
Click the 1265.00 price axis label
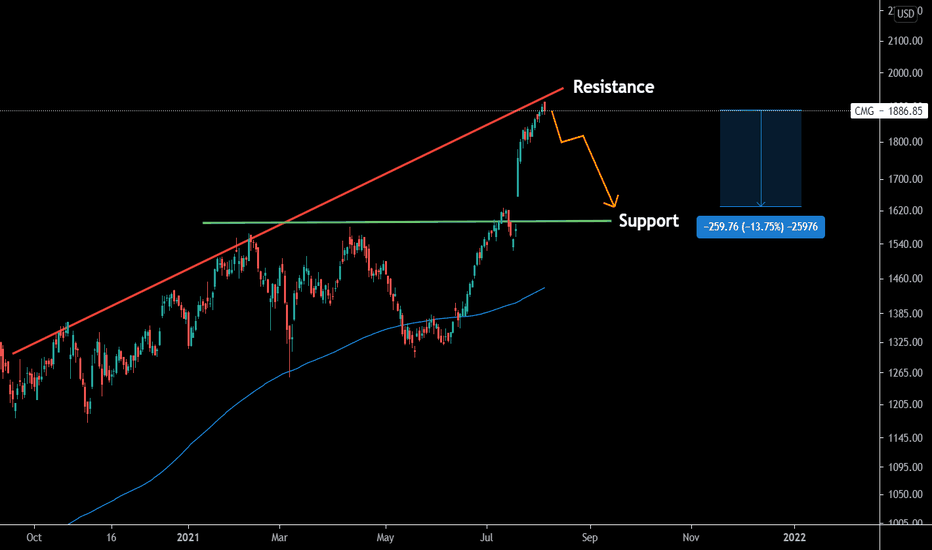point(905,373)
